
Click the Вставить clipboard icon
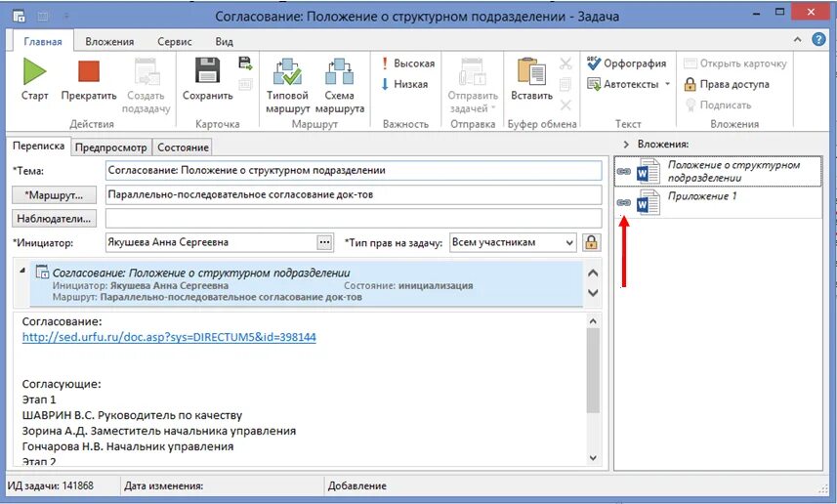pos(531,71)
